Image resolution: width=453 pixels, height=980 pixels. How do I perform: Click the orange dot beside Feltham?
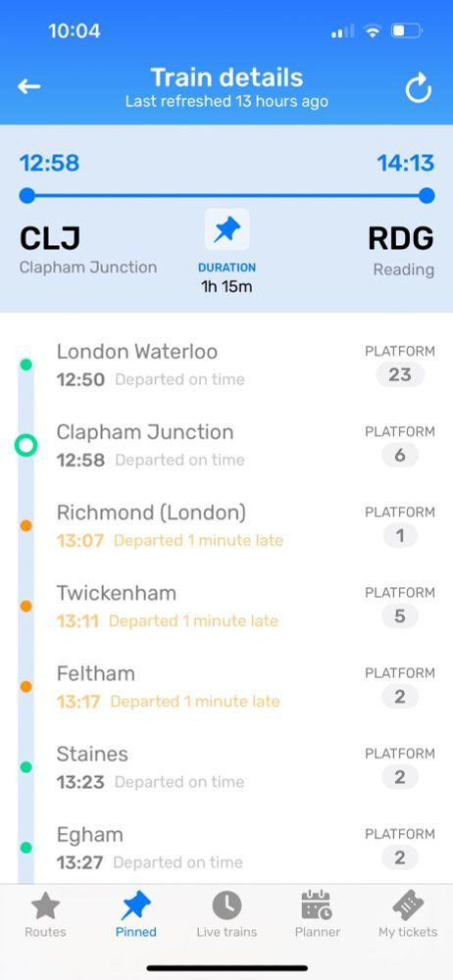tap(26, 686)
